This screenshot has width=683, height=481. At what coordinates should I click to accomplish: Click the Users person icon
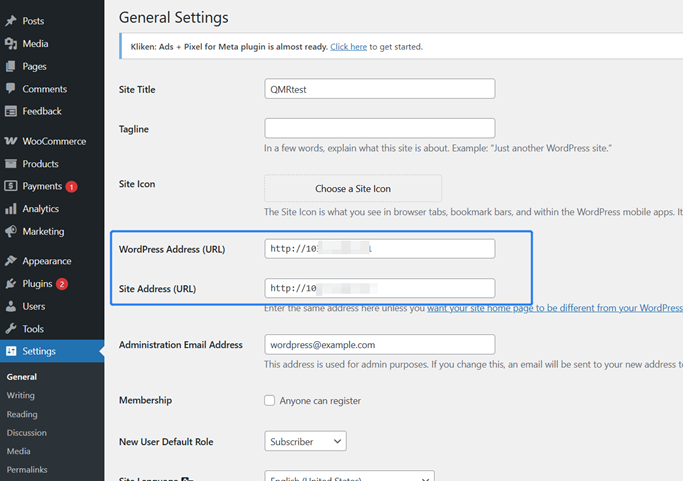tap(11, 306)
